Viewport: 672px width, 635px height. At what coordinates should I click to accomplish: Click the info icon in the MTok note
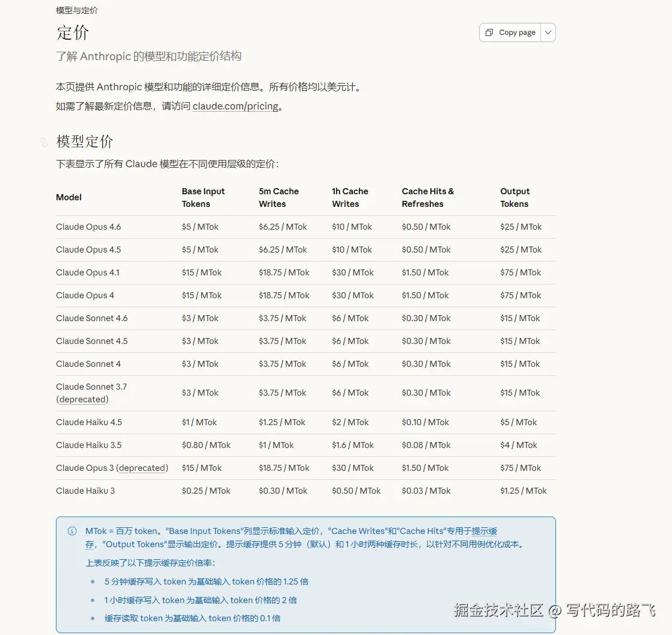click(72, 531)
